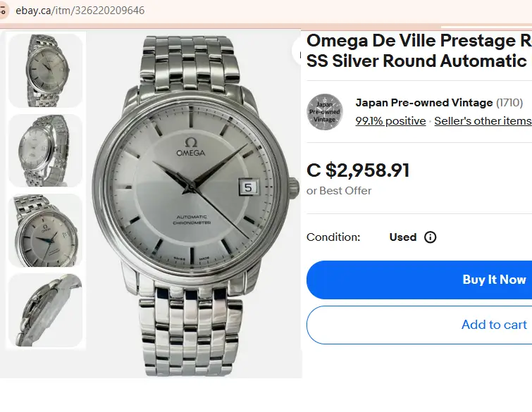Click the Add to cart button
This screenshot has width=532, height=412.
pos(493,325)
